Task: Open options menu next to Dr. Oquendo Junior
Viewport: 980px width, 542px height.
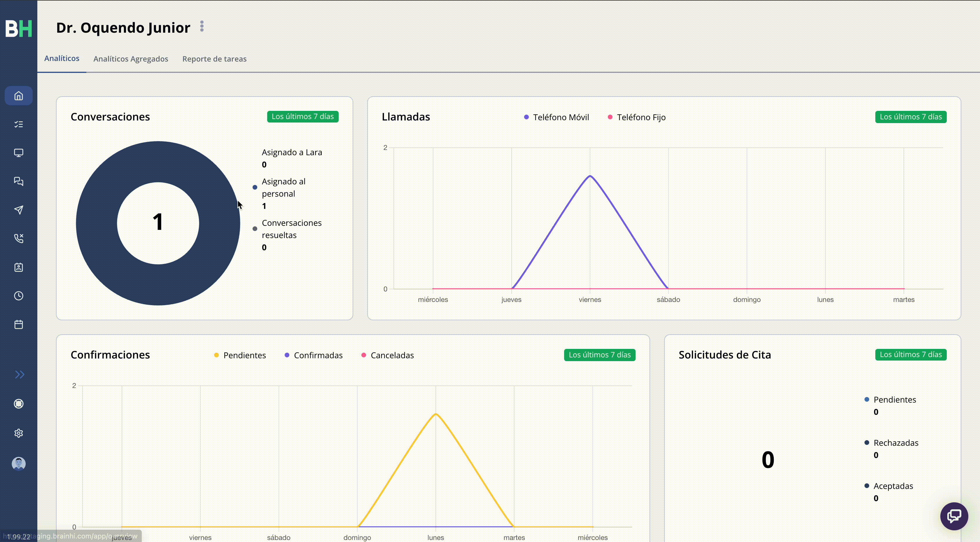Action: pos(202,26)
